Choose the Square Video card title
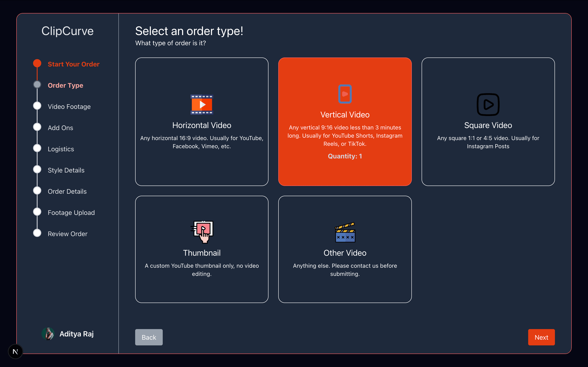588x367 pixels. tap(488, 125)
